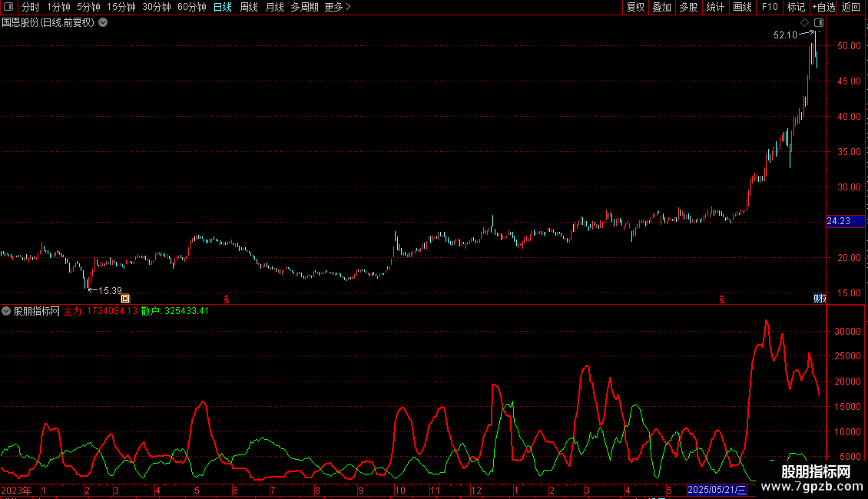868x499 pixels.
Task: Open the 多周期 multi-period view
Action: tap(304, 7)
